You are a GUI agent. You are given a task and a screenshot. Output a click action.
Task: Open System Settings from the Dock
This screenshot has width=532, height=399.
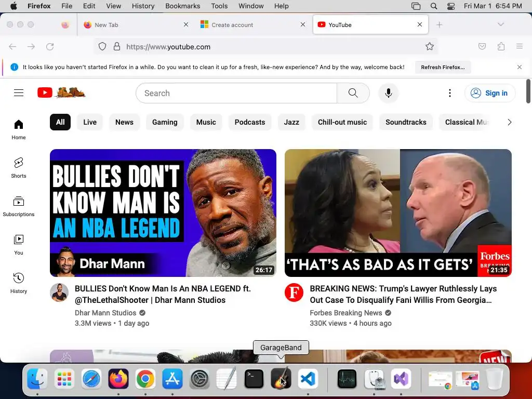(x=199, y=379)
